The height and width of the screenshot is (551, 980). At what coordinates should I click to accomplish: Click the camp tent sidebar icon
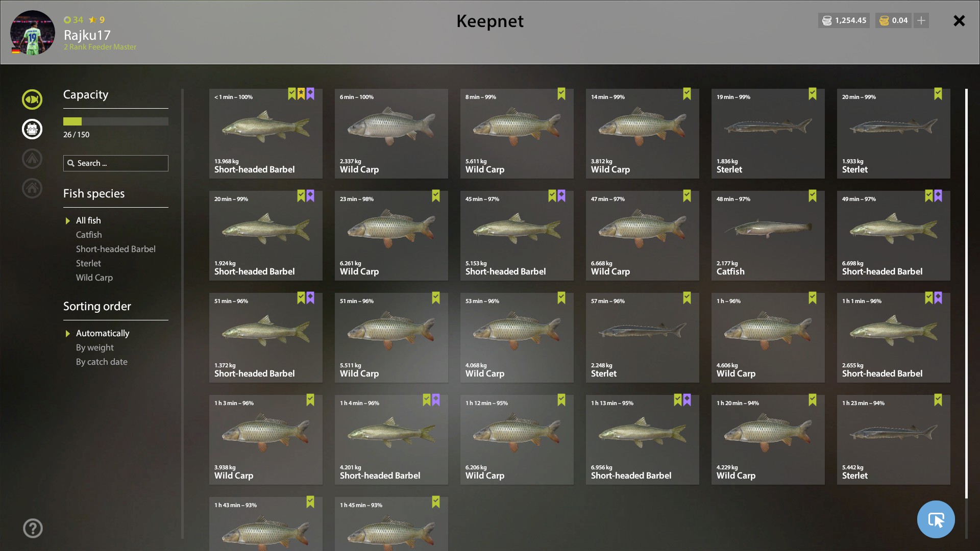(32, 159)
